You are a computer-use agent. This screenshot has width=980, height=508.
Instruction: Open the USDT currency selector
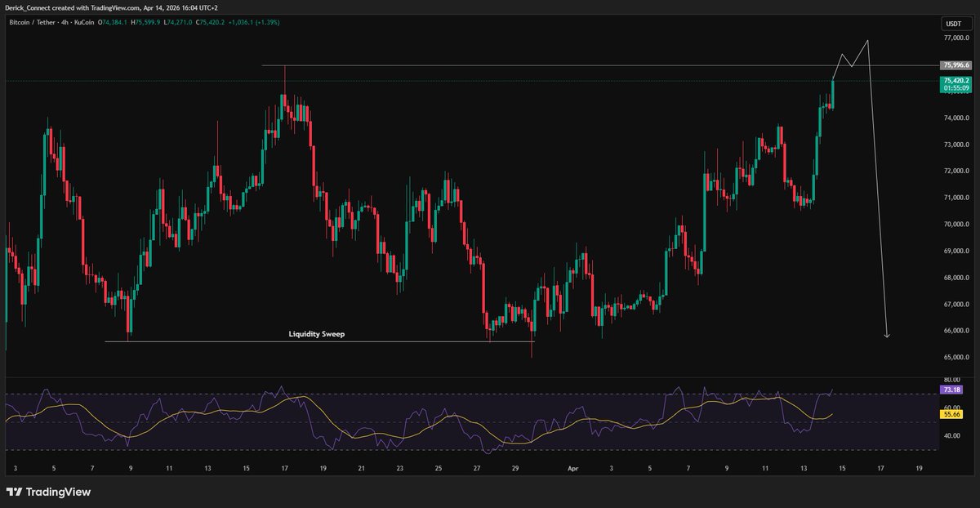click(953, 24)
